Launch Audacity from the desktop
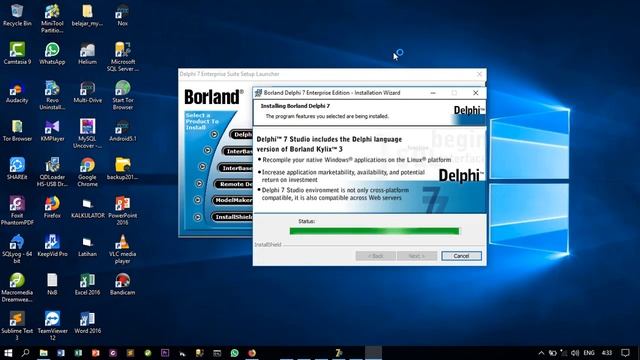Viewport: 640px width, 360px height. [x=17, y=92]
